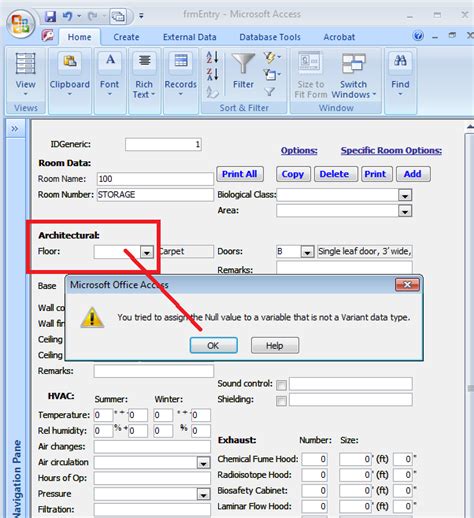Screen dimensions: 474x518
Task: Click Room Name field containing 100
Action: (155, 179)
